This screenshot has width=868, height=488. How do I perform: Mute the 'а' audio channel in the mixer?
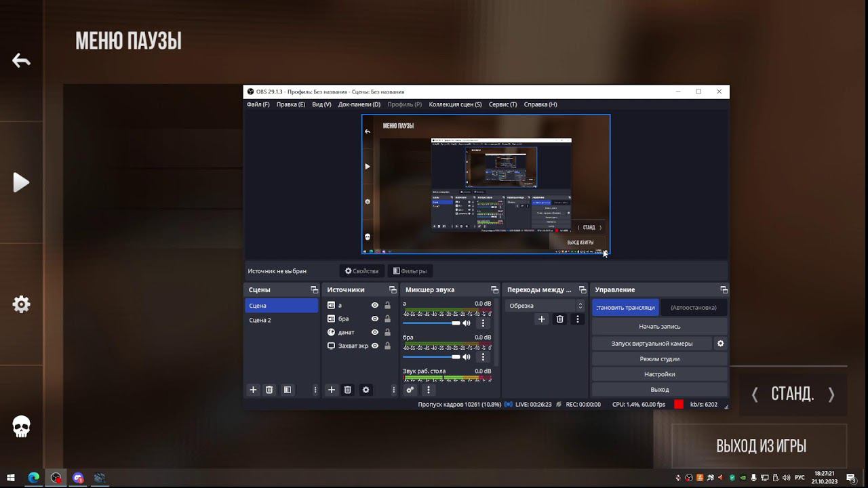coord(467,323)
